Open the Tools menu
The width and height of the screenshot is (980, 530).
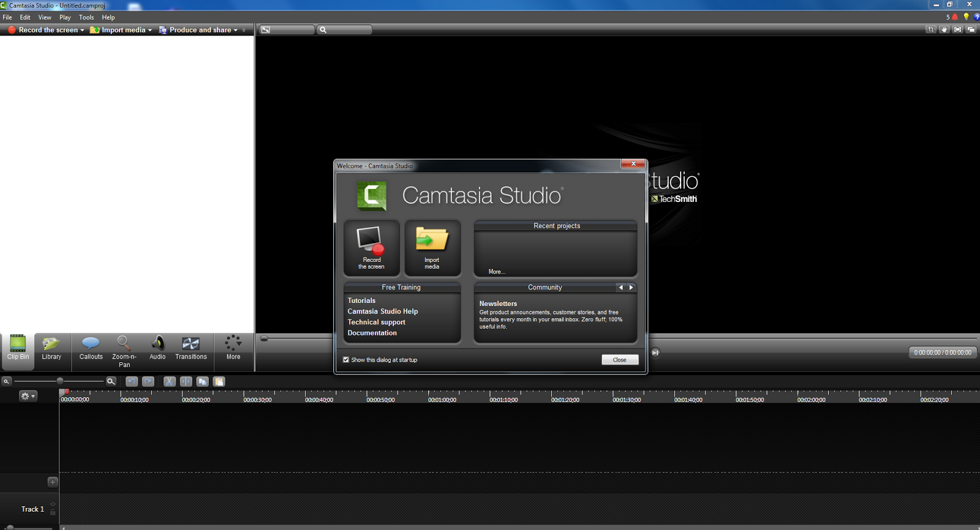[86, 17]
